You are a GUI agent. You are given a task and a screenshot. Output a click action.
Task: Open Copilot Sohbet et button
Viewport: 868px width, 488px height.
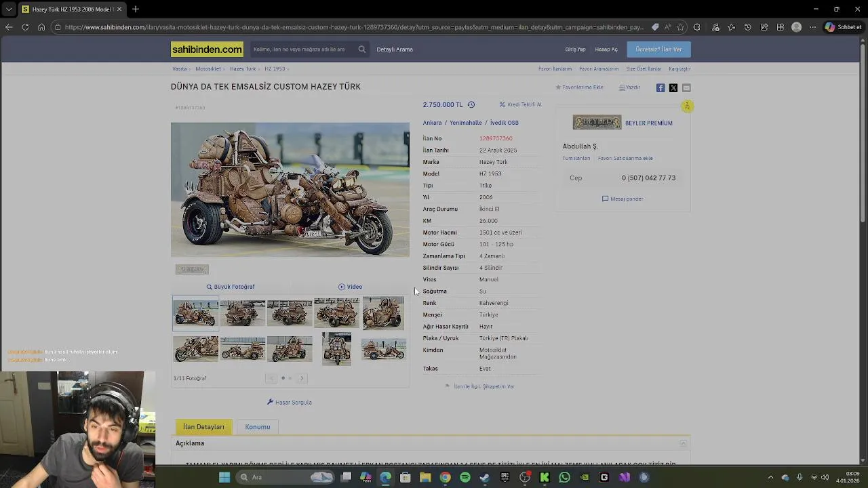click(x=844, y=27)
